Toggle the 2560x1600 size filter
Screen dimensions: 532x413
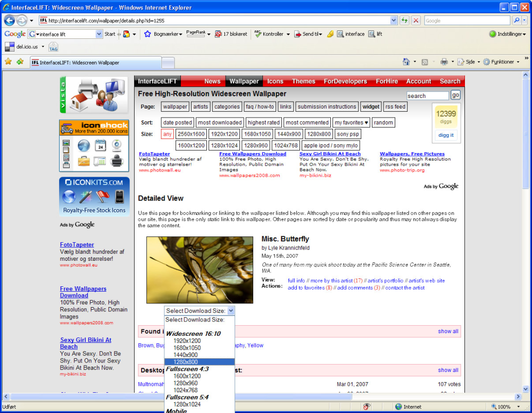pyautogui.click(x=191, y=134)
